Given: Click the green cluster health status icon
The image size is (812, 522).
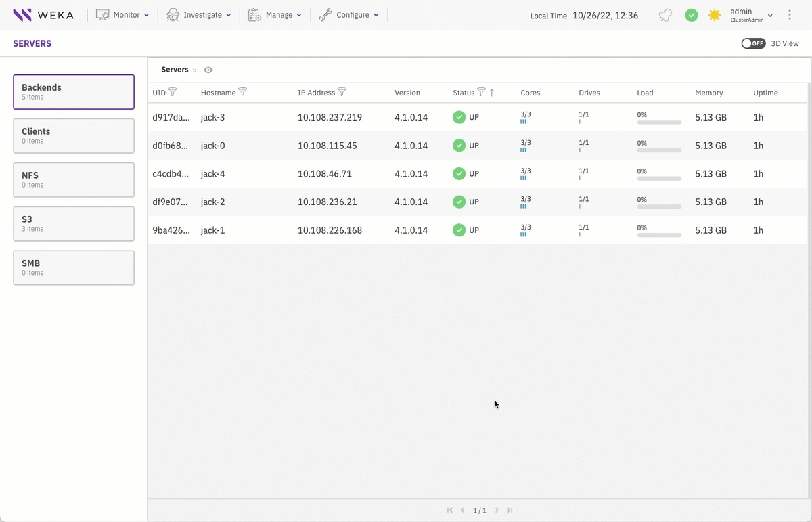Looking at the screenshot, I should [691, 14].
